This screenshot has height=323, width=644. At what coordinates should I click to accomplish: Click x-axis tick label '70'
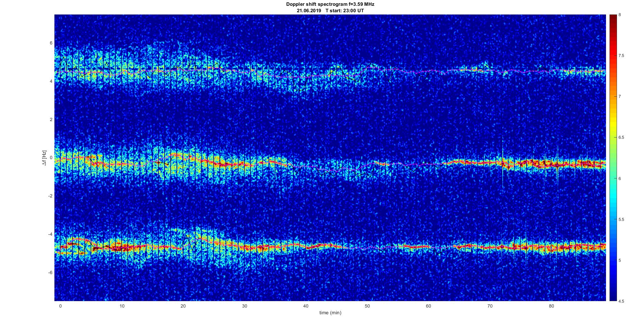(490, 306)
